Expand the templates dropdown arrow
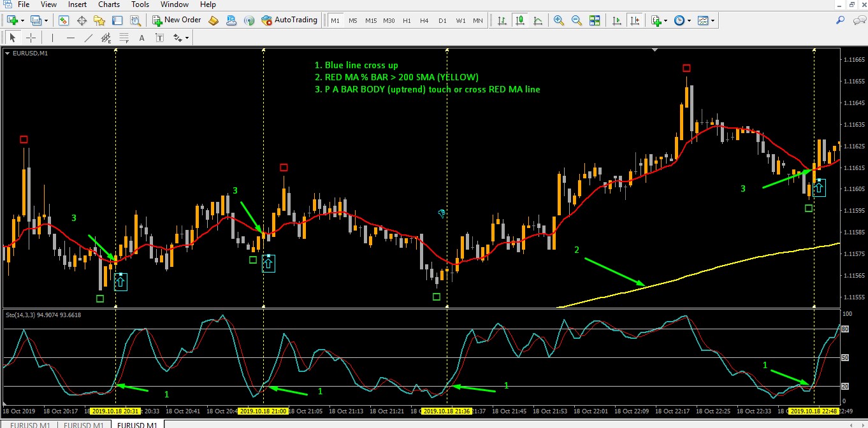This screenshot has width=868, height=428. [x=712, y=21]
